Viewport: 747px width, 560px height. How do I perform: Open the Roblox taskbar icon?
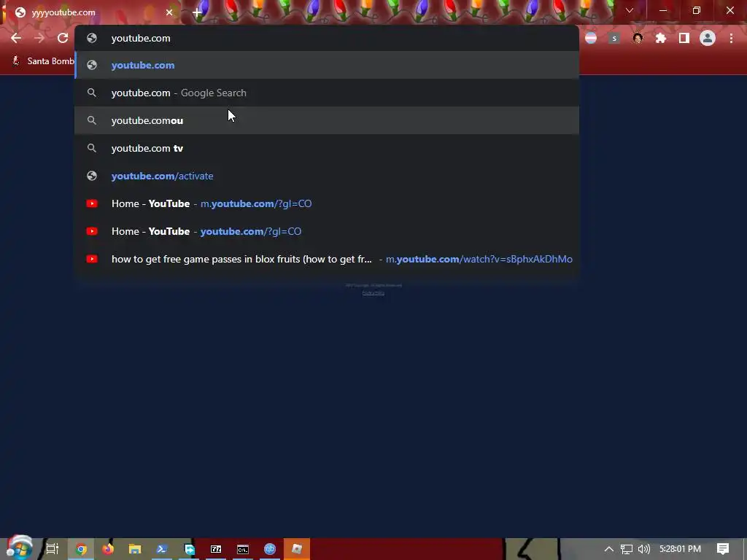[297, 549]
